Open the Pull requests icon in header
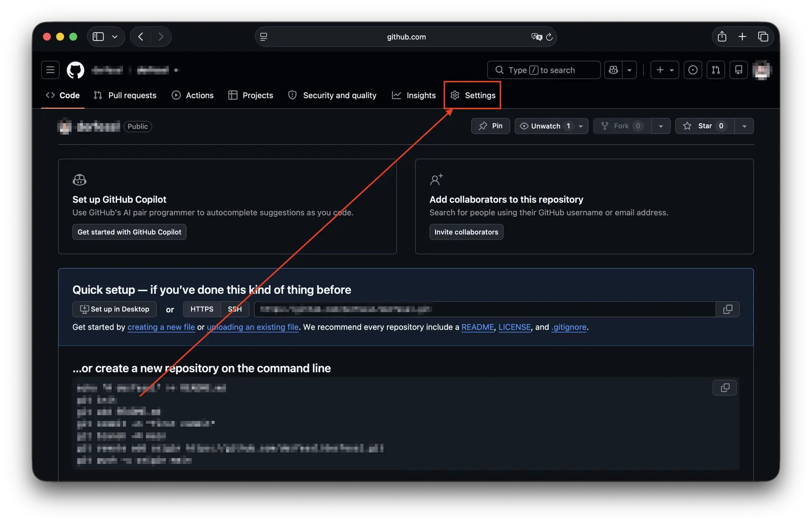The width and height of the screenshot is (812, 524). (716, 70)
